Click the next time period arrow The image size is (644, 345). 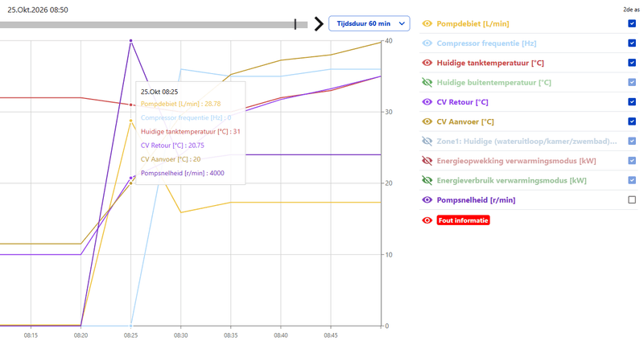click(x=319, y=24)
